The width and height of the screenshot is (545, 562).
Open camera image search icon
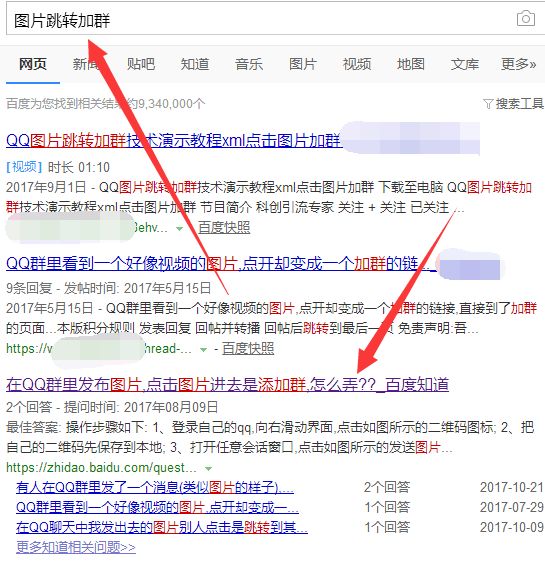pos(526,18)
